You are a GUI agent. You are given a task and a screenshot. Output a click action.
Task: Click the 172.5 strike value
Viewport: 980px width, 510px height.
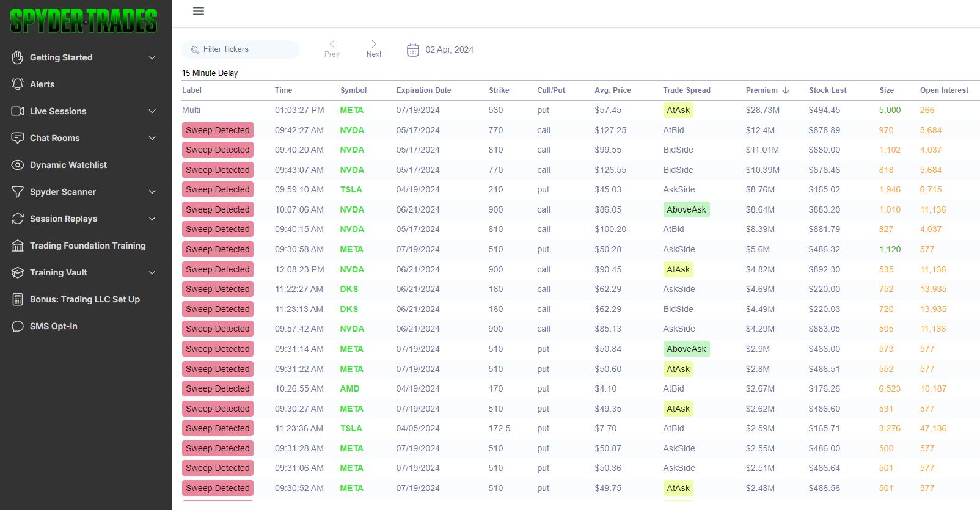tap(499, 428)
